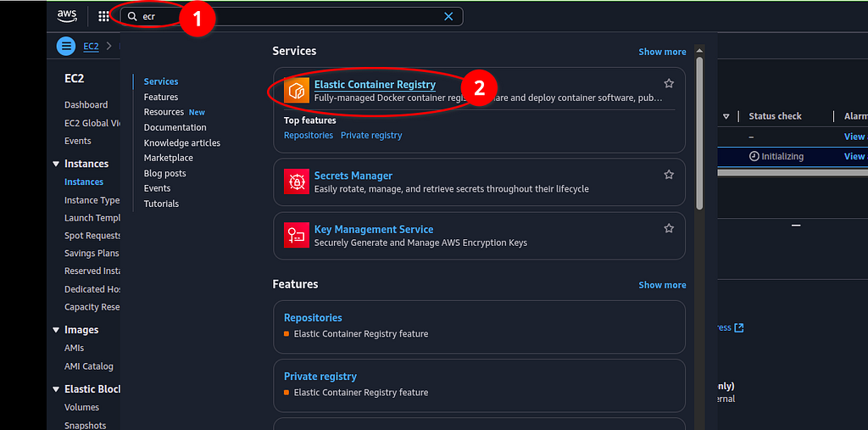Open the Instances page in sidebar
868x430 pixels.
pos(84,181)
